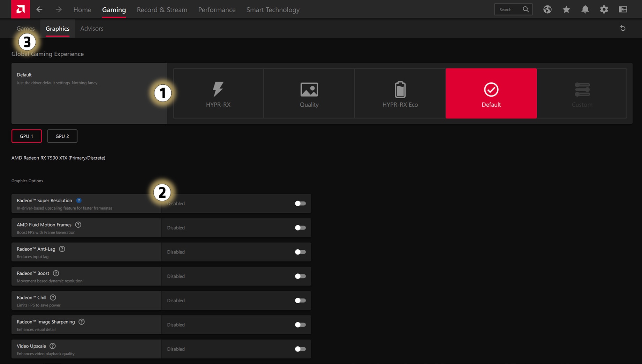
Task: Open help for Video Upscale
Action: coord(53,346)
